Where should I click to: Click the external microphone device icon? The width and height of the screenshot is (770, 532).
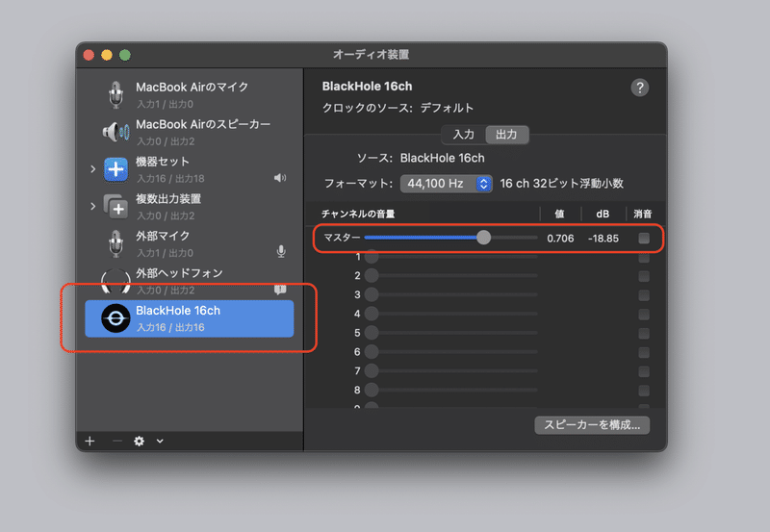(x=115, y=243)
